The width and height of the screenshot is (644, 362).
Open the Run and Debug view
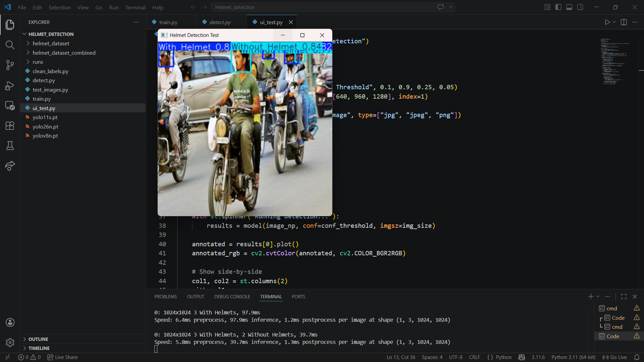click(x=10, y=86)
